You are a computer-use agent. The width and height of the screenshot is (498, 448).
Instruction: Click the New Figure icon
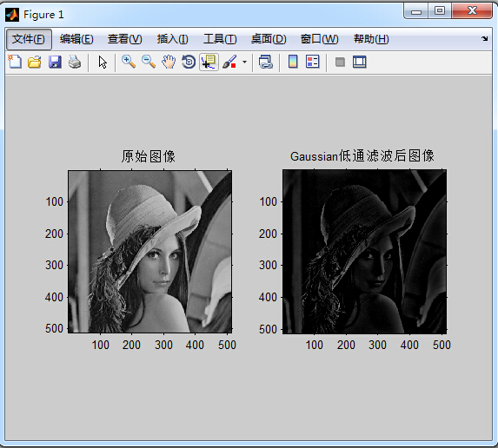15,62
